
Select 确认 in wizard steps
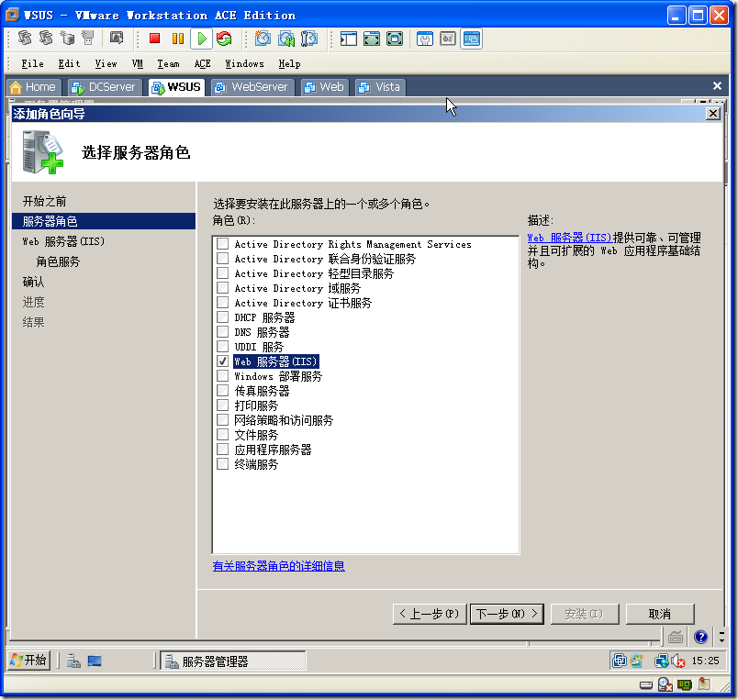[33, 282]
